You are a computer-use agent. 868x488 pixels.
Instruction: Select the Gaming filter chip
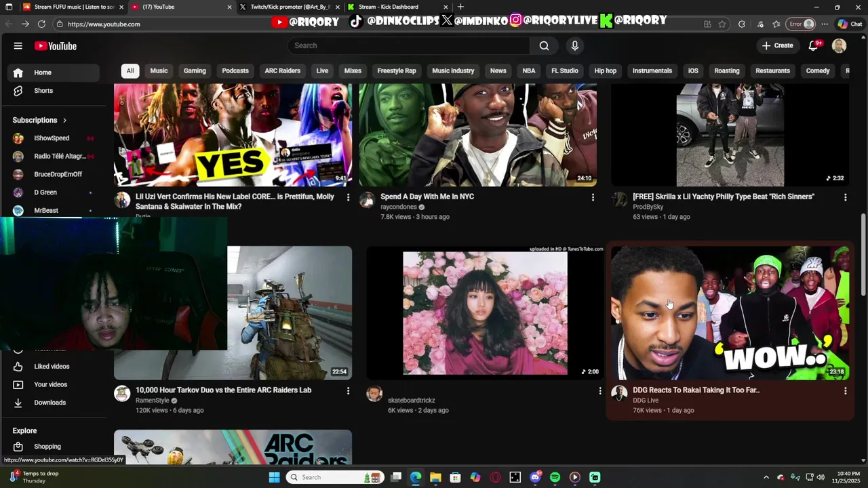click(195, 70)
